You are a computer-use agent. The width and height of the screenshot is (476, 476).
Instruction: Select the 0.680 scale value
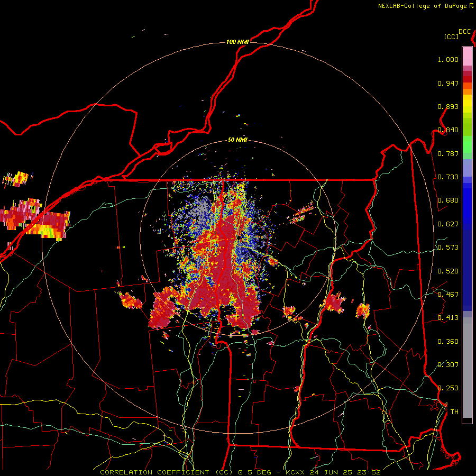coord(448,200)
